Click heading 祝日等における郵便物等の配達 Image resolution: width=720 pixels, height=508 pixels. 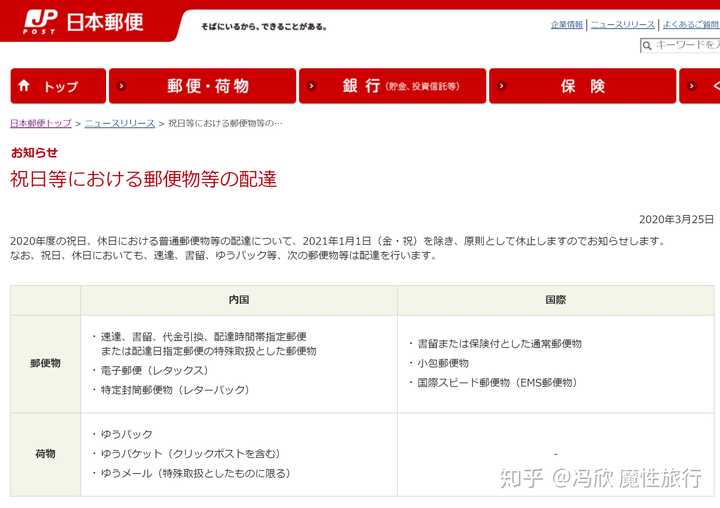point(143,179)
